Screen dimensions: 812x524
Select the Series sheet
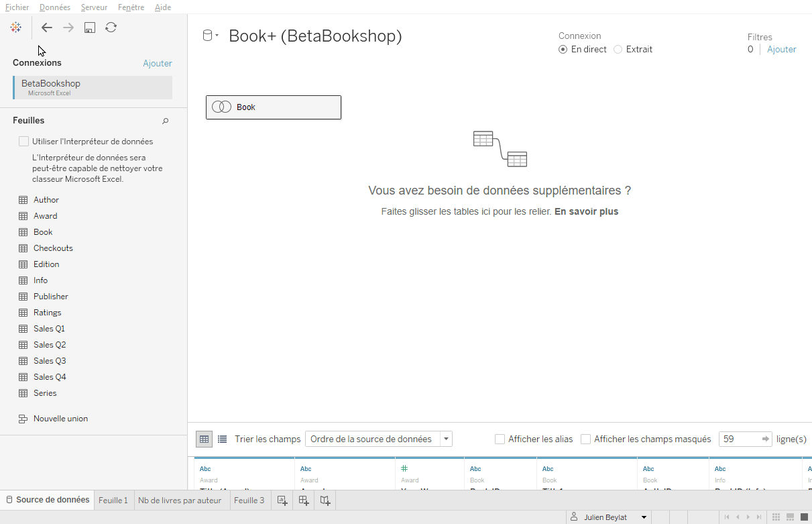click(x=45, y=393)
